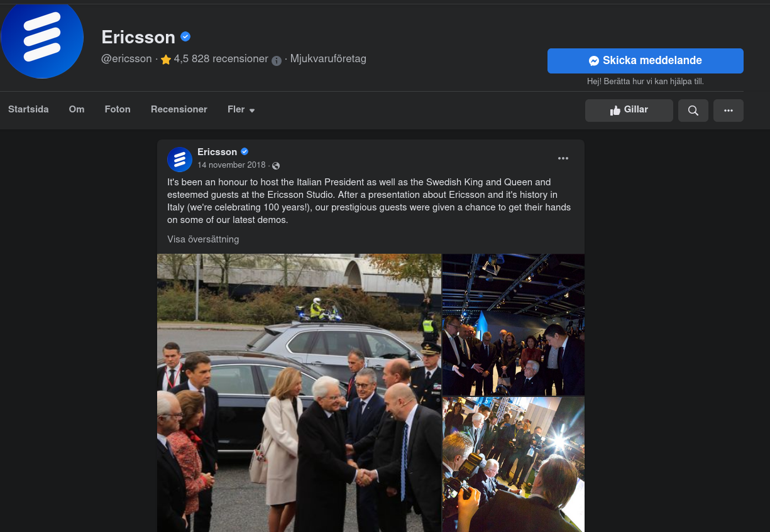Open the handshake arrival photo

(x=299, y=393)
